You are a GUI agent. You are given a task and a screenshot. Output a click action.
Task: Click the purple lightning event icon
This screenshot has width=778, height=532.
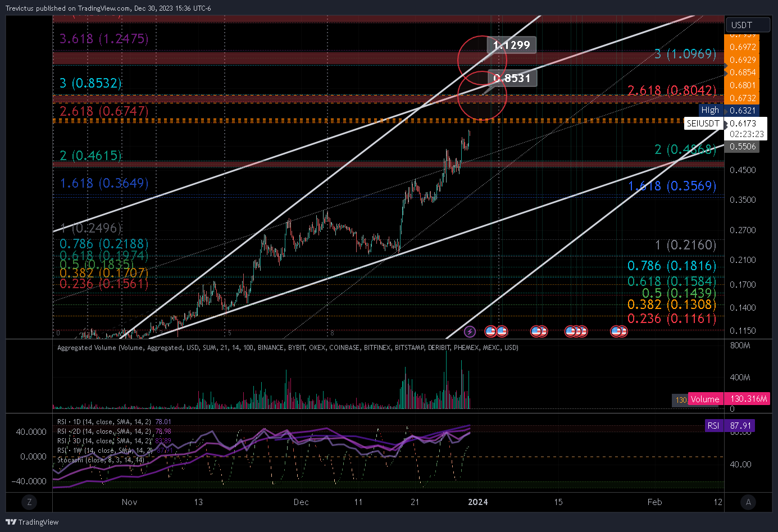pos(470,331)
